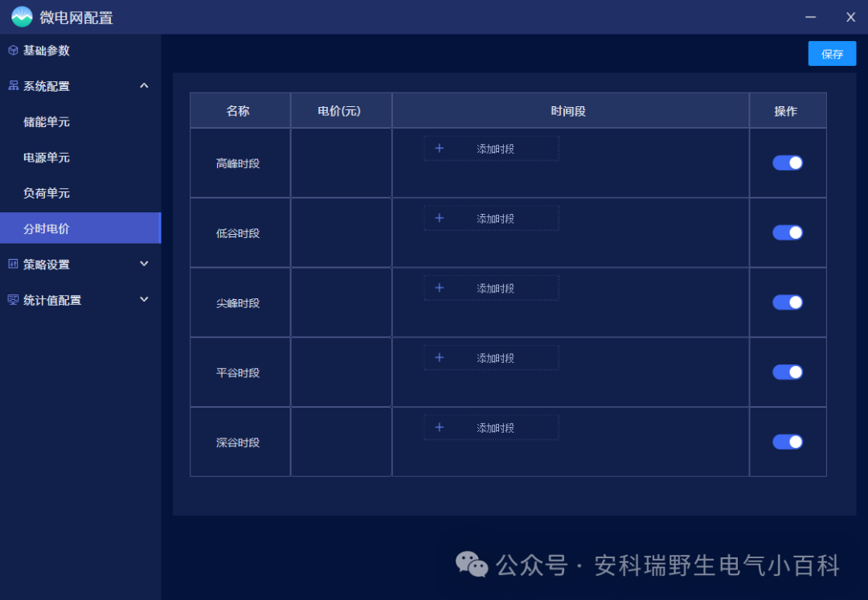Screen dimensions: 868x600
Task: Click the 统计值配置 menu label
Action: pyautogui.click(x=52, y=300)
